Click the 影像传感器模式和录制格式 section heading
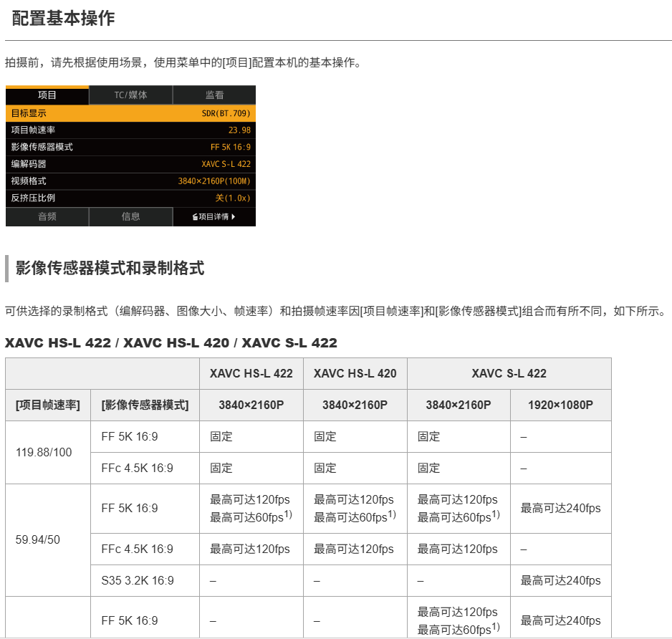The height and width of the screenshot is (639, 672). point(110,269)
